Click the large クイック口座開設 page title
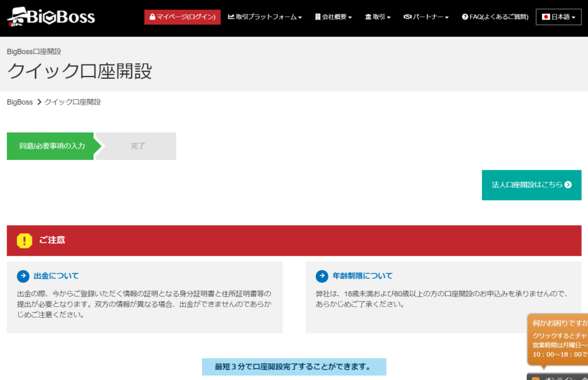 [x=79, y=71]
